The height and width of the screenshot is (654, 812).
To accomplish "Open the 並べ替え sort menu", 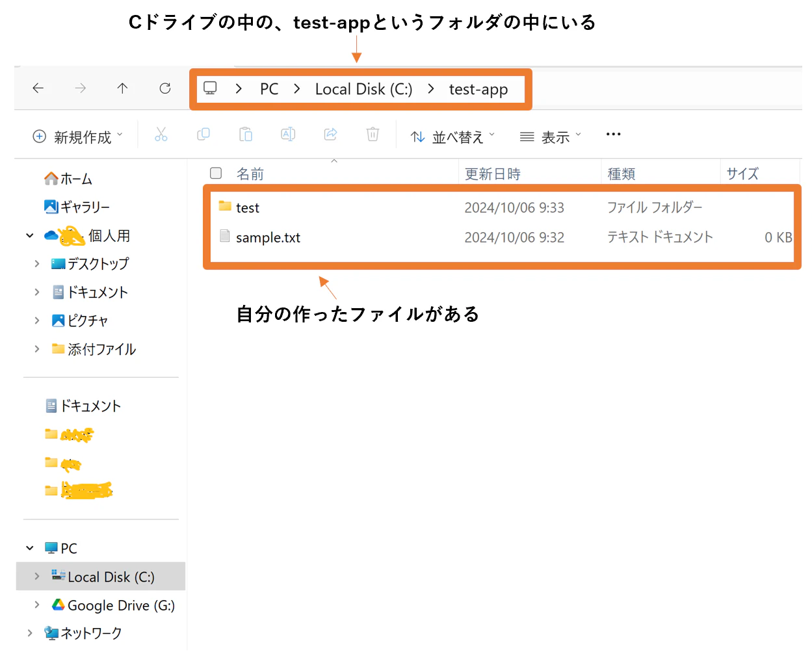I will coord(453,137).
